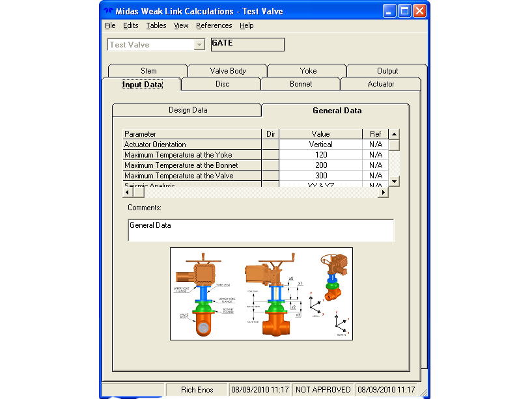
Task: Select the Actuator Orientation value cell
Action: 320,144
